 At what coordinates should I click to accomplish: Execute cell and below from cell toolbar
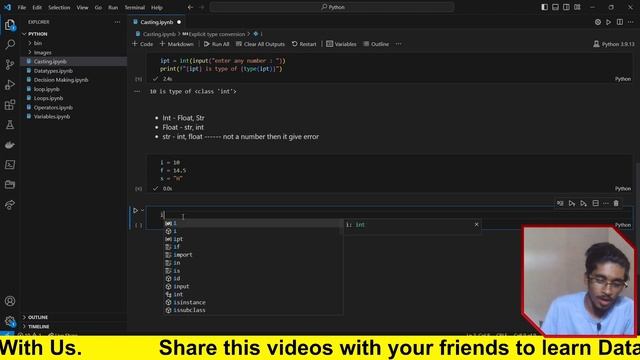click(584, 203)
